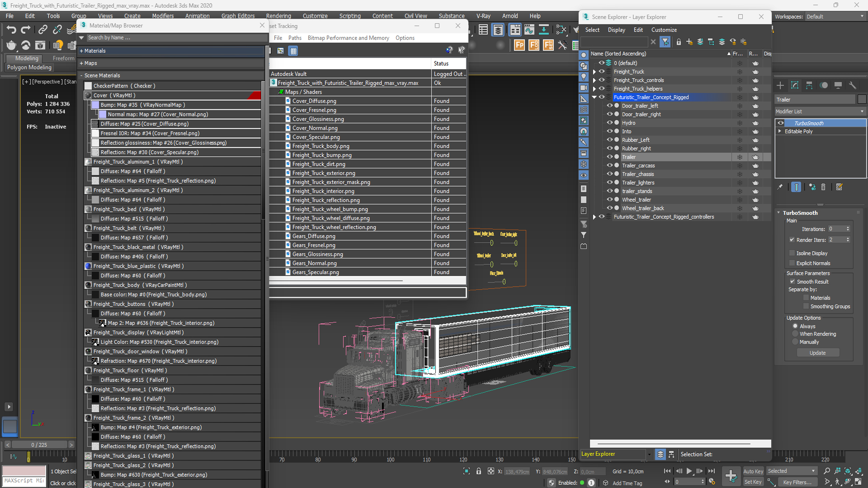Click the Select and Link chain icon
The height and width of the screenshot is (488, 868).
click(43, 30)
